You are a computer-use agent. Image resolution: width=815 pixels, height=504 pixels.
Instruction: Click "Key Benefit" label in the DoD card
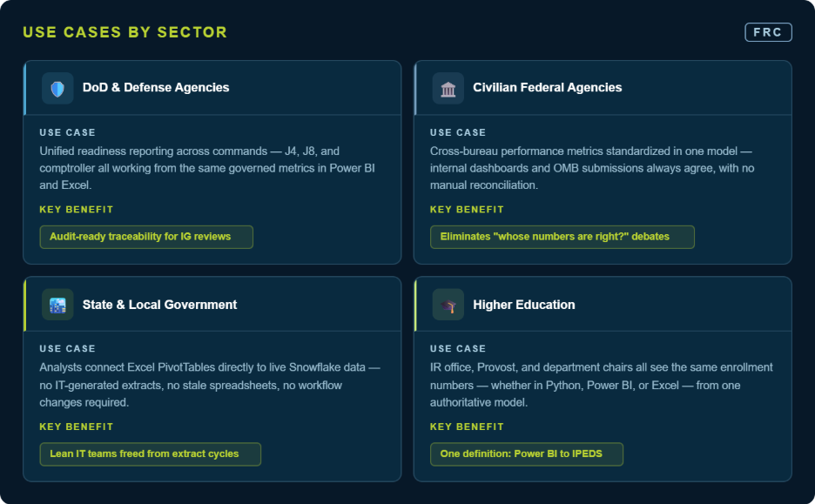tap(77, 210)
